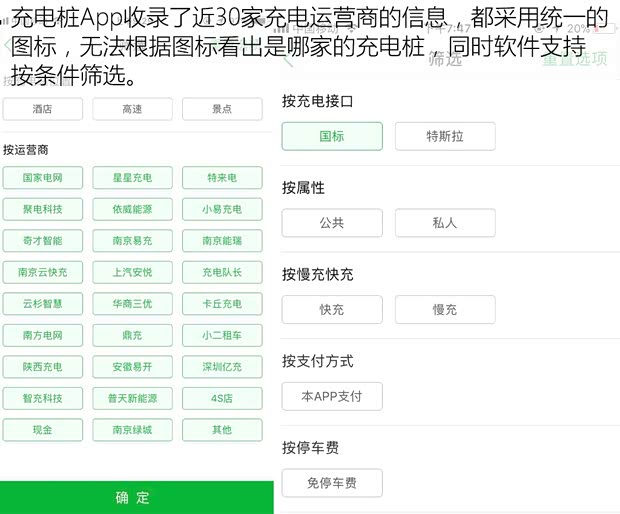Deselect the 国标 charging interface
620x514 pixels.
pos(332,136)
